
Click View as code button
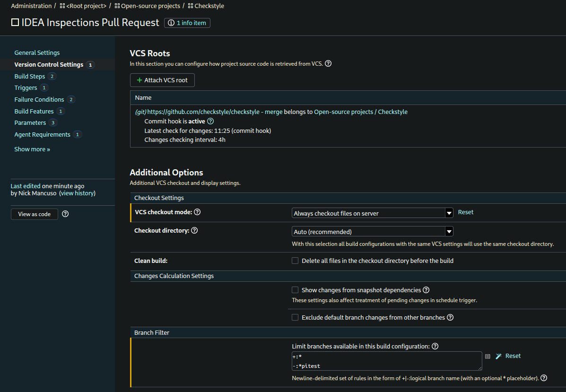(x=35, y=214)
